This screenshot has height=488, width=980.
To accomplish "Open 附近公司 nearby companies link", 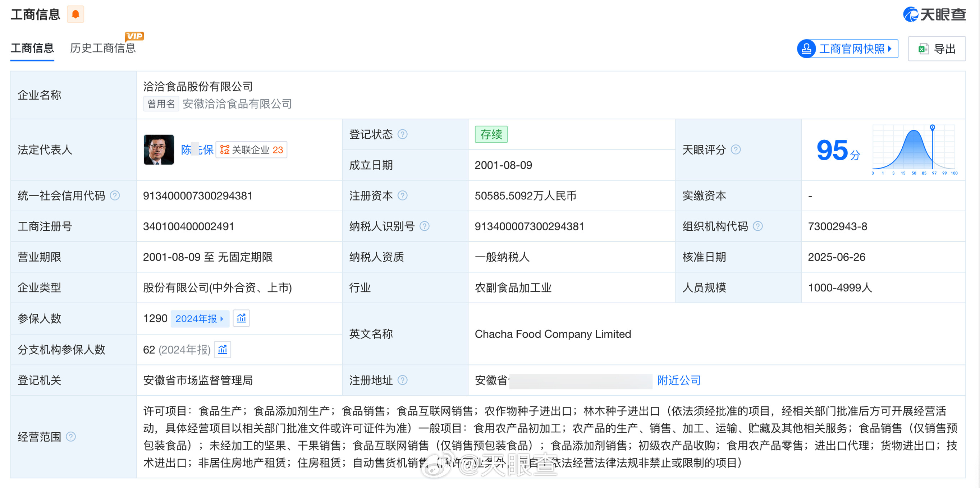I will click(x=679, y=380).
